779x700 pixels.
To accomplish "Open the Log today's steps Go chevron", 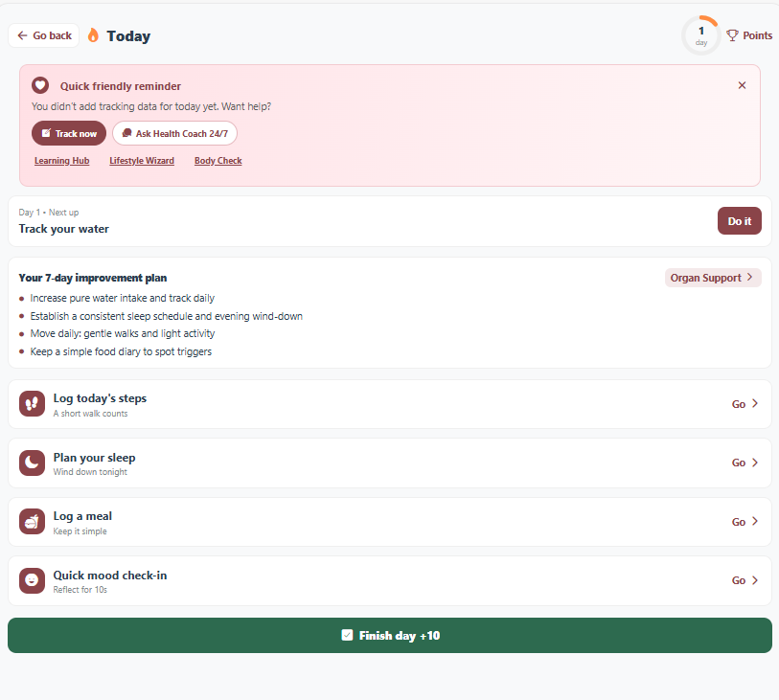I will 754,403.
